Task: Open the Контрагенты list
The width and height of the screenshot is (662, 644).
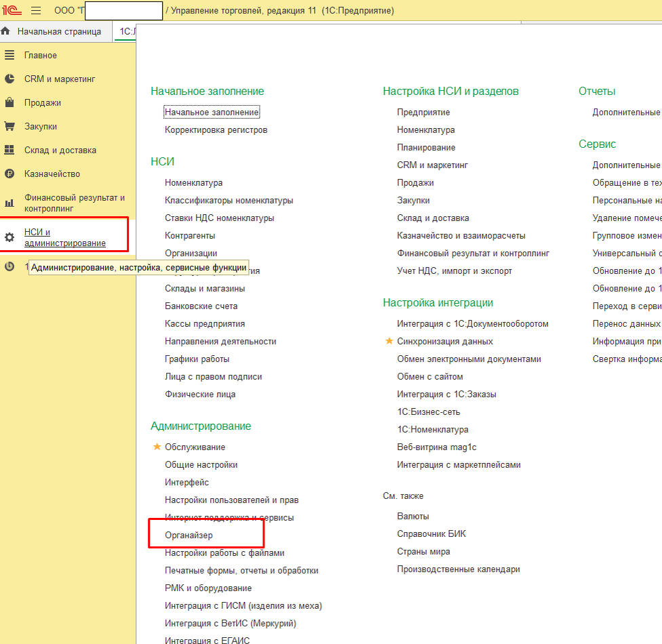Action: [190, 235]
